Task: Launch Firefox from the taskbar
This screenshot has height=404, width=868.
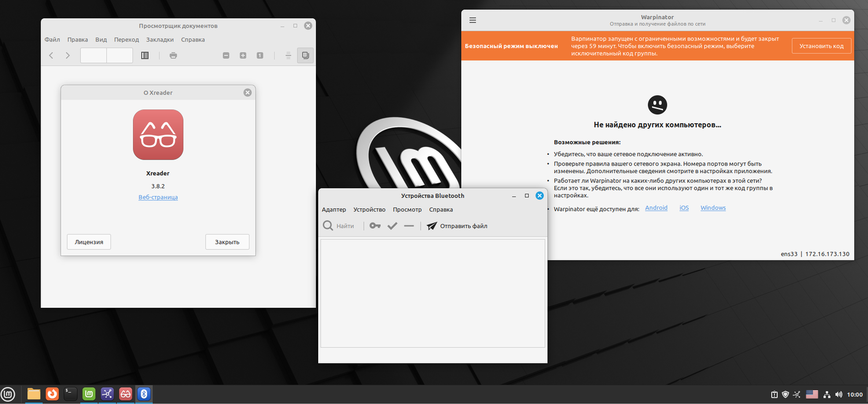Action: click(x=53, y=394)
